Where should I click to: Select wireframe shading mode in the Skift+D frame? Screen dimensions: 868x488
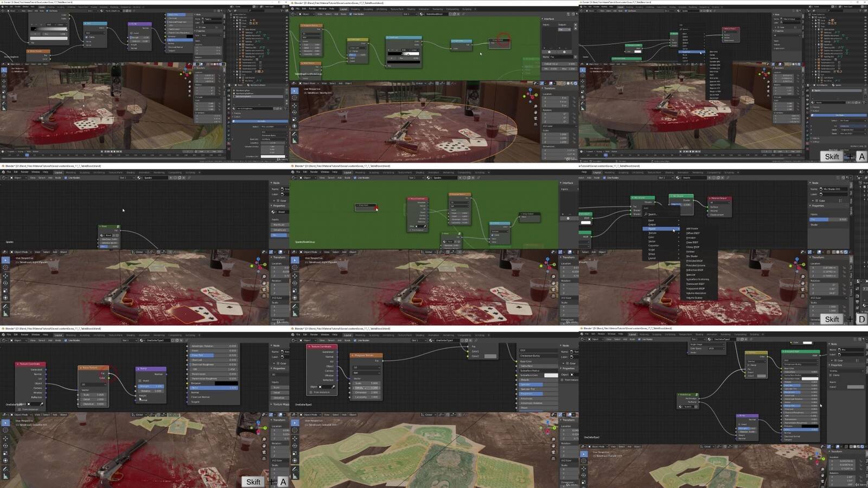834,252
